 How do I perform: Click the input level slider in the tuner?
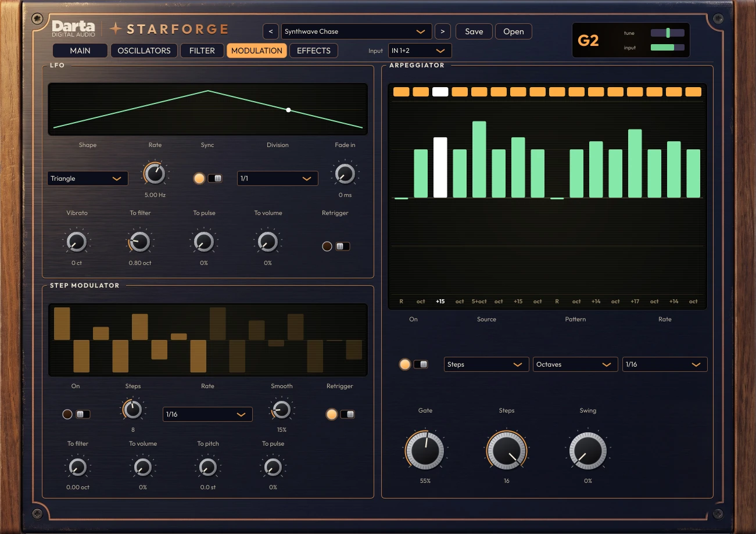[668, 47]
